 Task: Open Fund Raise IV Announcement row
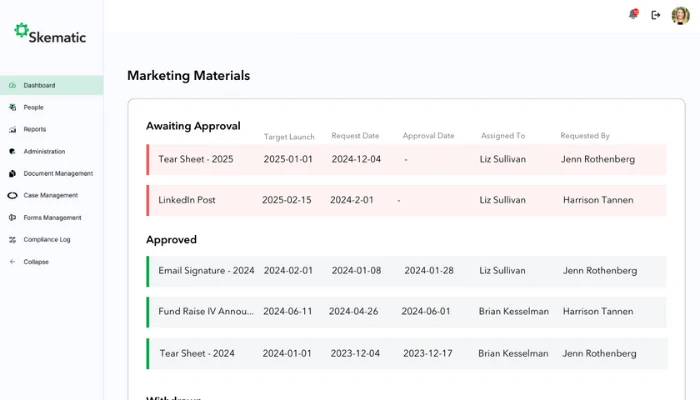tap(206, 312)
